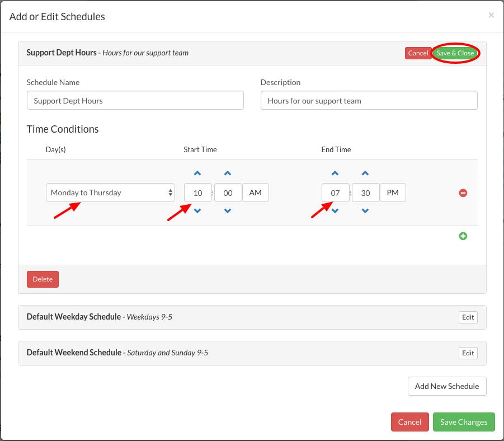The image size is (504, 441).
Task: Increase the end time hour with up arrow
Action: click(x=335, y=173)
